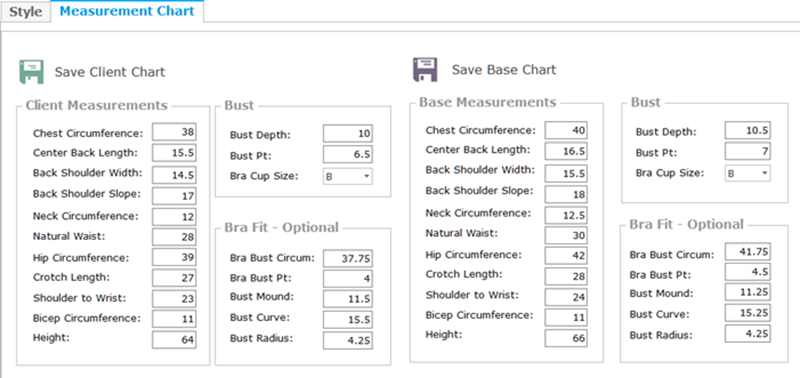This screenshot has height=378, width=800.
Task: Select the base Center Back Length field
Action: [x=566, y=152]
